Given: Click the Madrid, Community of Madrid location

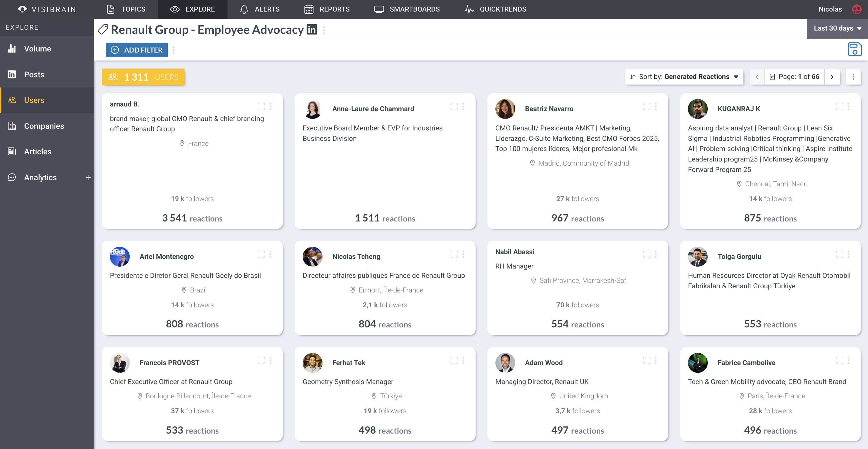Looking at the screenshot, I should pyautogui.click(x=579, y=163).
